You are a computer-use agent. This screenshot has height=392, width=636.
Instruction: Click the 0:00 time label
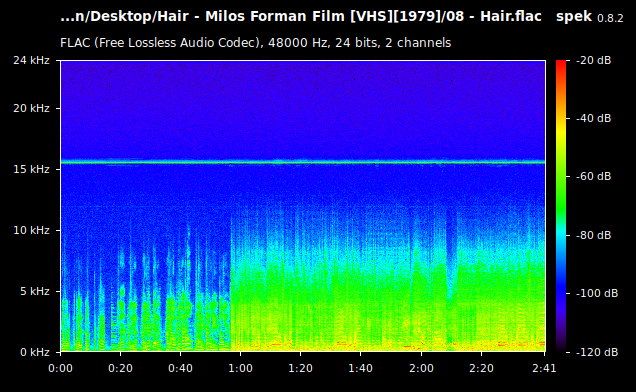[x=60, y=368]
